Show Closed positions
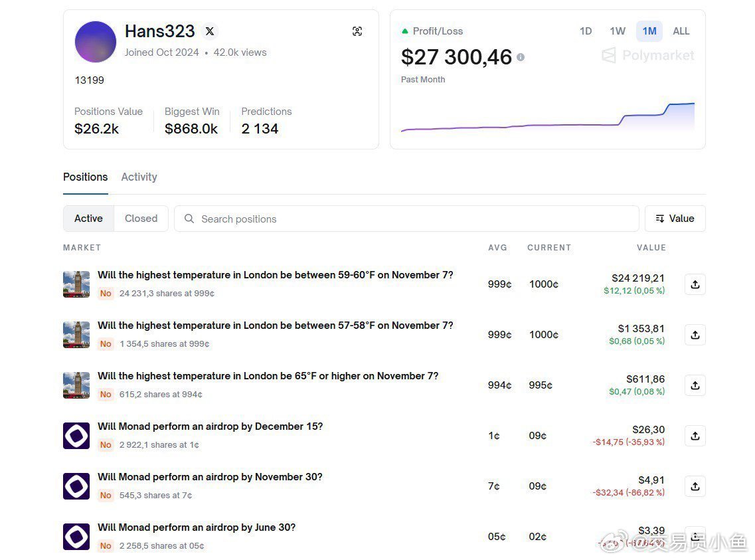 [141, 219]
